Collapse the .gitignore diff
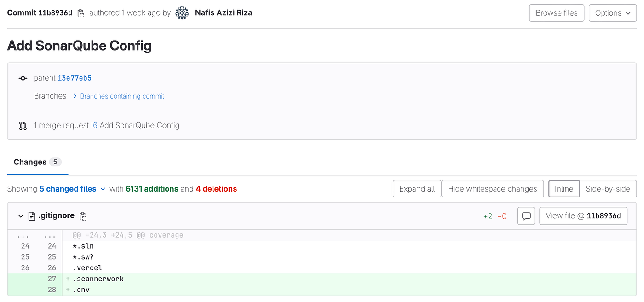This screenshot has width=644, height=302. [x=20, y=216]
